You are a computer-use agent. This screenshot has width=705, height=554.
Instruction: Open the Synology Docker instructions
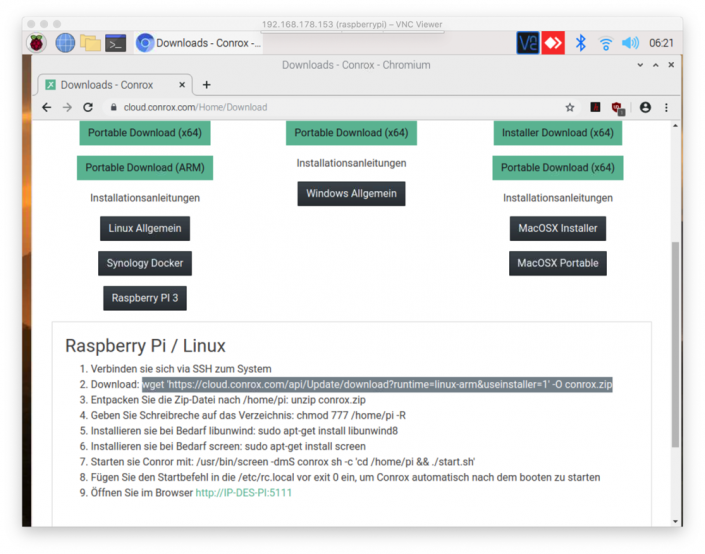(x=145, y=264)
